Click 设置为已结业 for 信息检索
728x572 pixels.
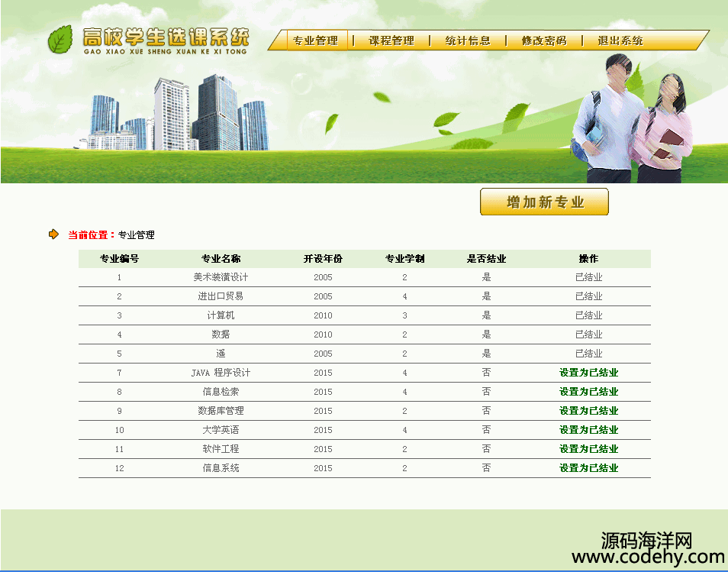(588, 392)
